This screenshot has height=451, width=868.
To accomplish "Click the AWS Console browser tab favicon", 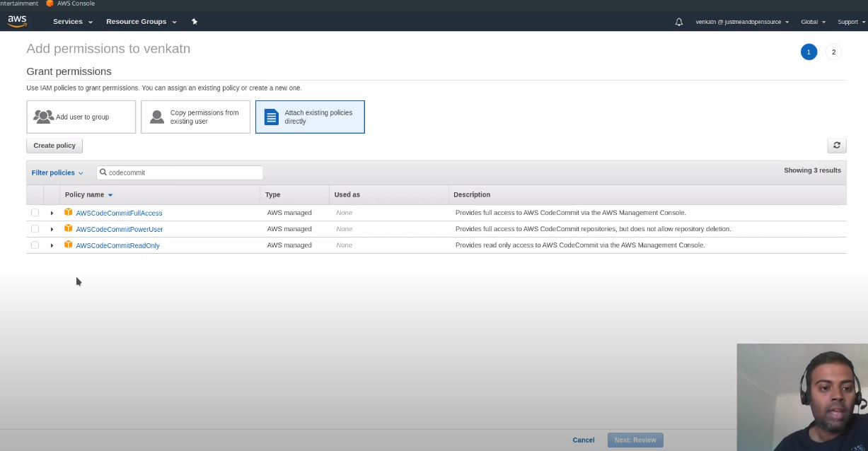I will (50, 4).
